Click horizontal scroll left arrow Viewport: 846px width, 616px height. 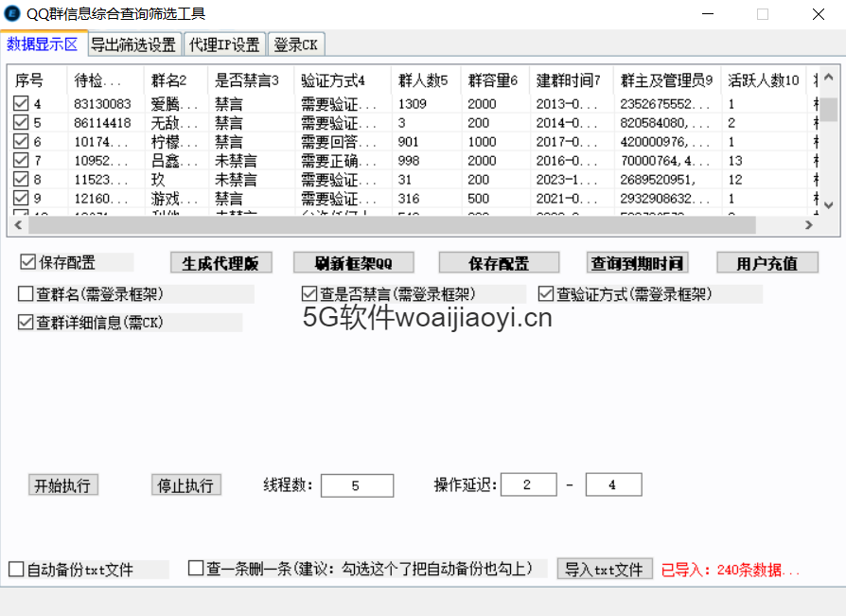click(x=18, y=225)
